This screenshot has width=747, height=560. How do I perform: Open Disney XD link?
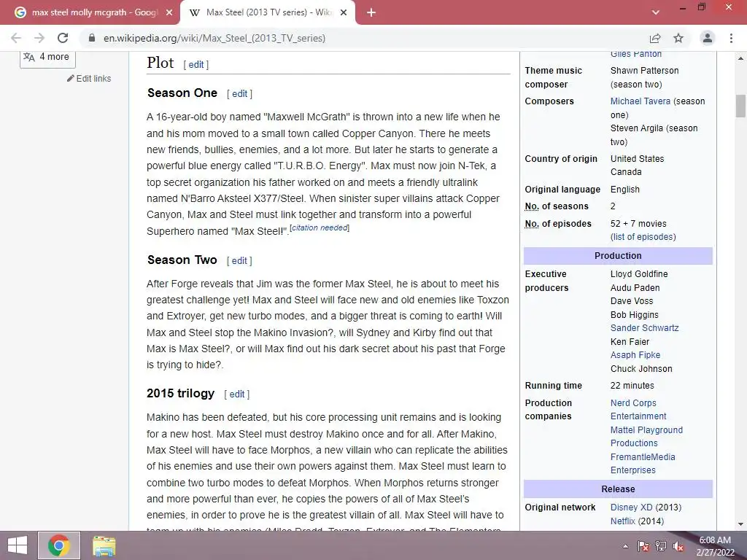point(631,507)
